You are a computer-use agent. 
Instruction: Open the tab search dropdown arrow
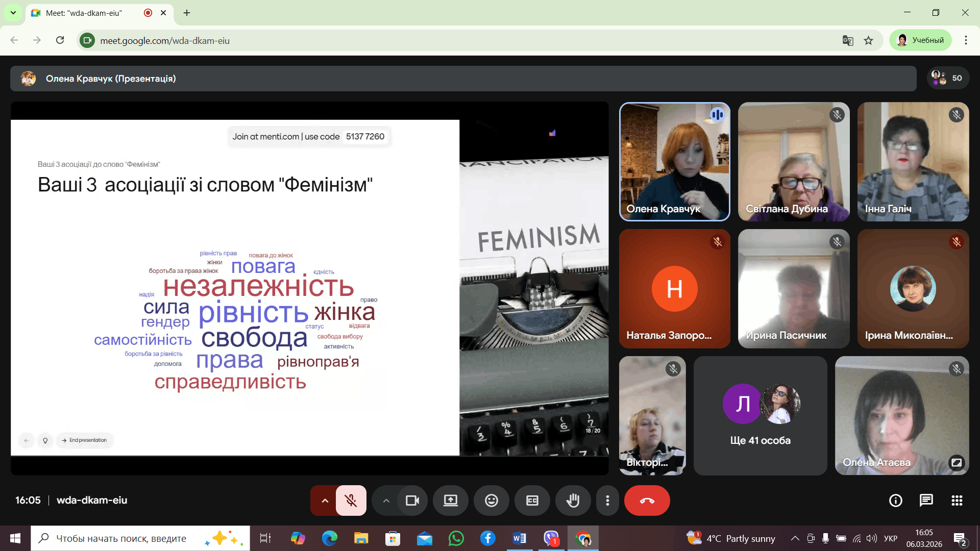(13, 13)
